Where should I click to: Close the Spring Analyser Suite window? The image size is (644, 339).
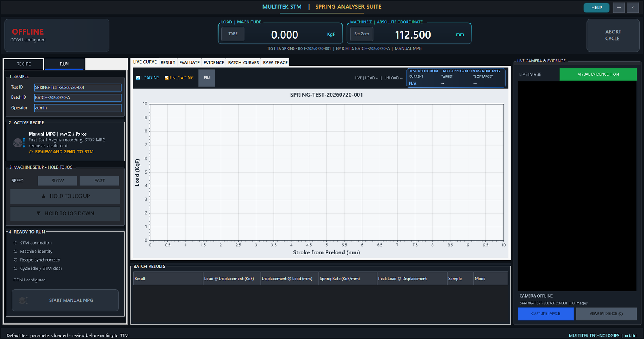[633, 8]
